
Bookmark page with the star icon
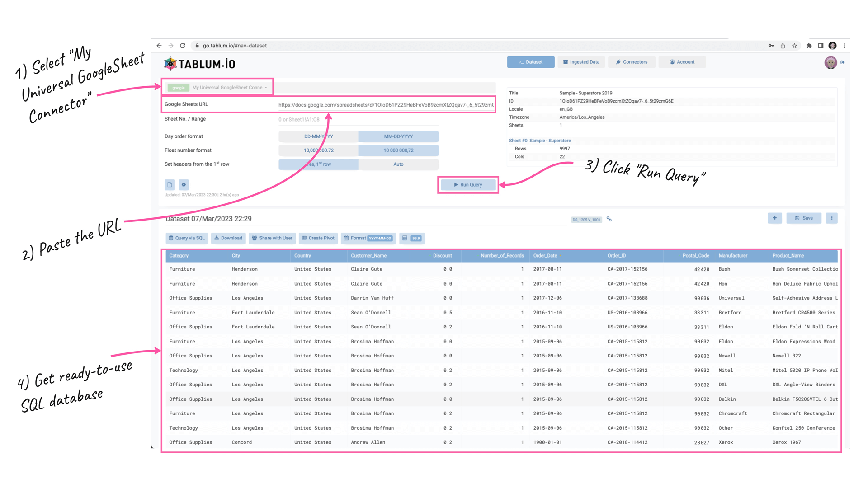(794, 46)
